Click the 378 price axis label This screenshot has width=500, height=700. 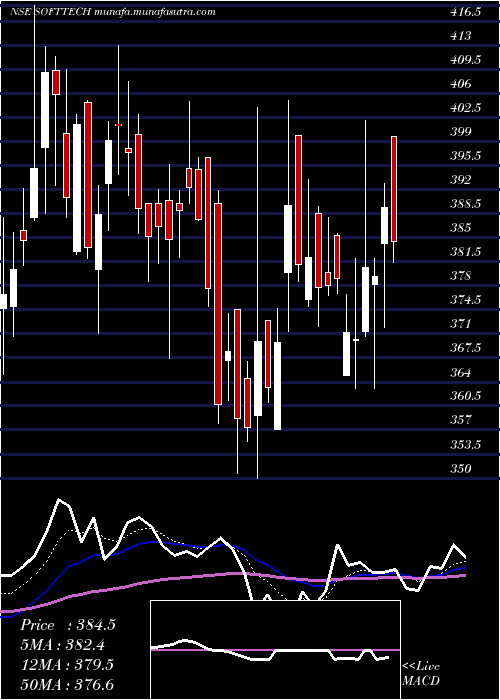[460, 276]
